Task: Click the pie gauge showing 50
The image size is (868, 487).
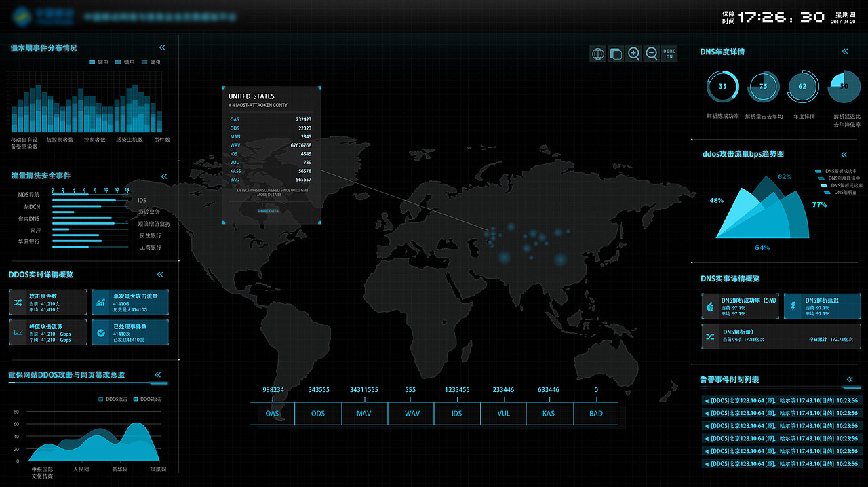Action: 844,87
